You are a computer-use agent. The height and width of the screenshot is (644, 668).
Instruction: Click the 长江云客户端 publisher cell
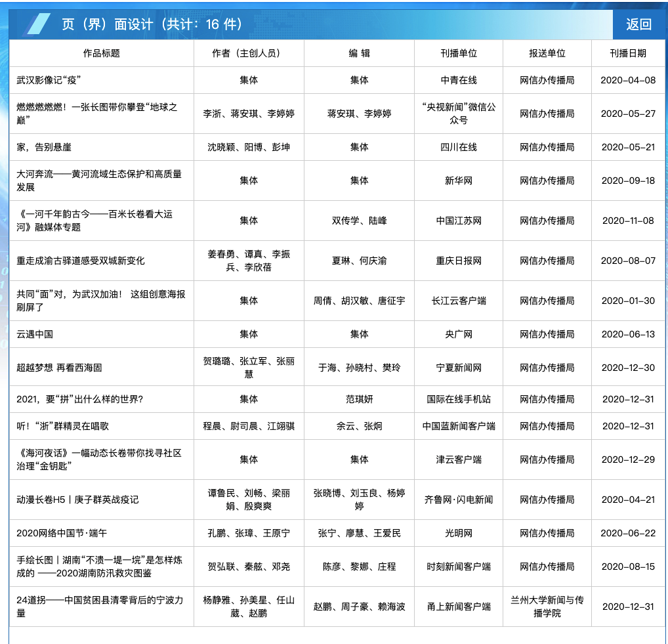(459, 301)
